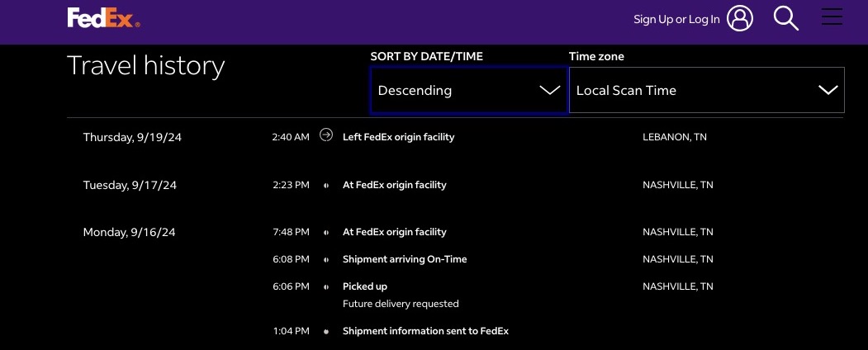Click the dot beside Shipment information sent to FedEx

326,332
